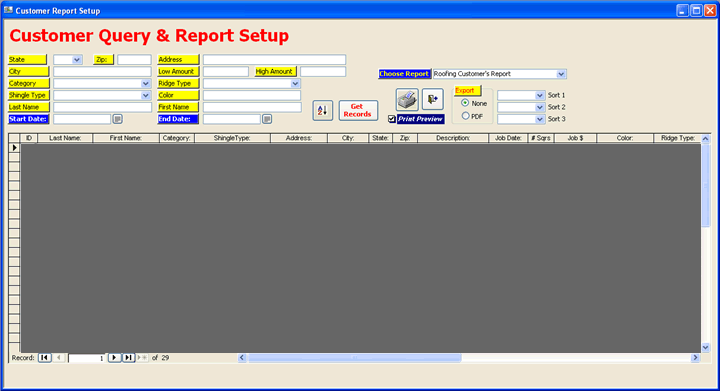Click the State label button
This screenshot has height=391, width=720.
click(x=28, y=60)
